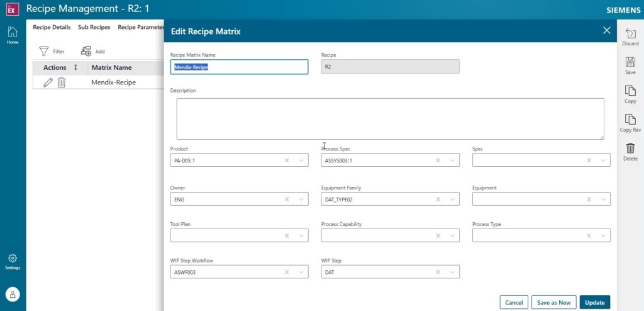Open the Recipe Details tab

tap(52, 28)
